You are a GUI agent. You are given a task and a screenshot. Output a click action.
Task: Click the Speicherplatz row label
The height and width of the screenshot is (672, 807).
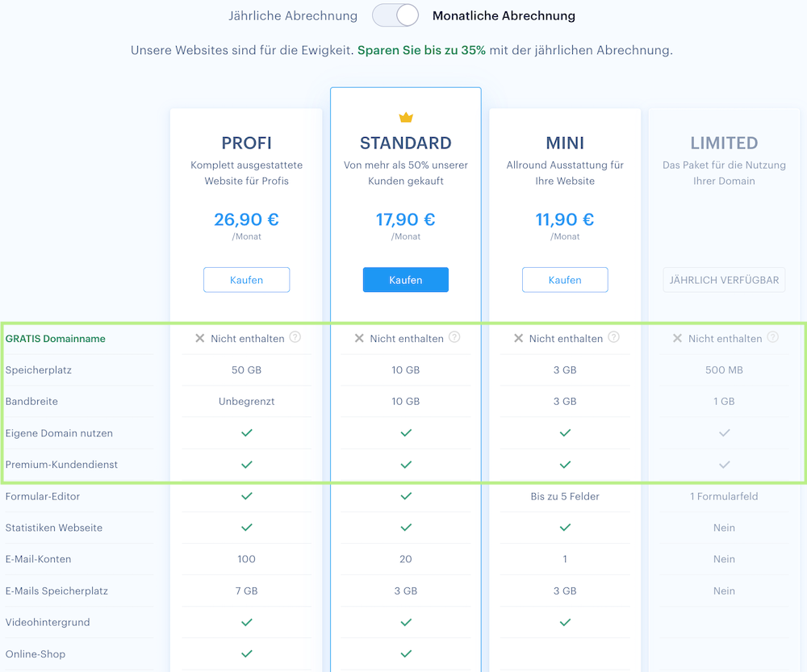pyautogui.click(x=39, y=370)
